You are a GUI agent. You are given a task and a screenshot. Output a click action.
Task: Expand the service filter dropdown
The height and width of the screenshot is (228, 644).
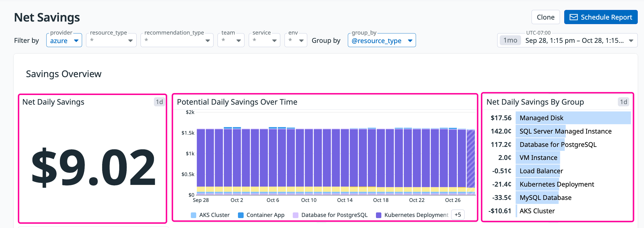(264, 41)
